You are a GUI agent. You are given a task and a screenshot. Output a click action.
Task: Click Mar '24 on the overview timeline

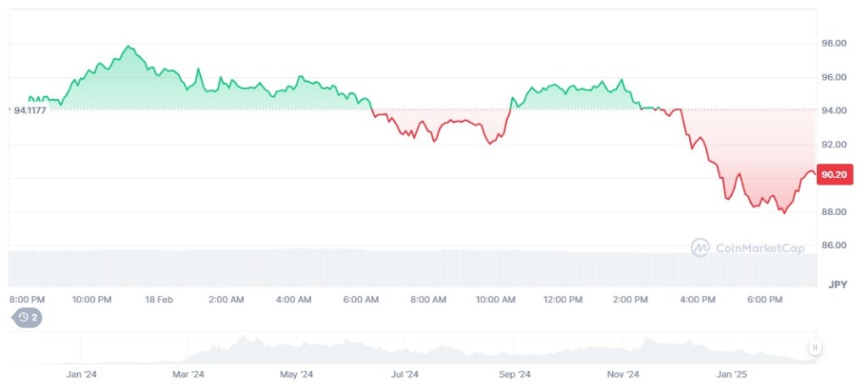188,373
